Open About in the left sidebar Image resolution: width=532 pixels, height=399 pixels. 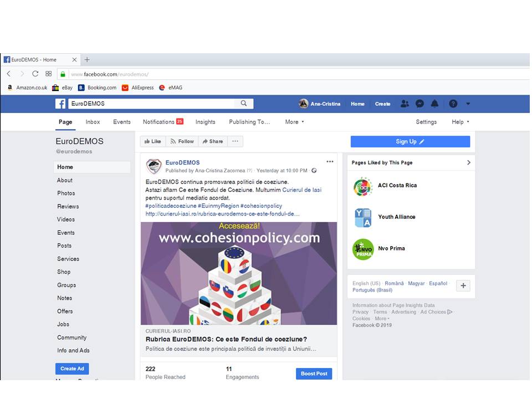point(65,180)
